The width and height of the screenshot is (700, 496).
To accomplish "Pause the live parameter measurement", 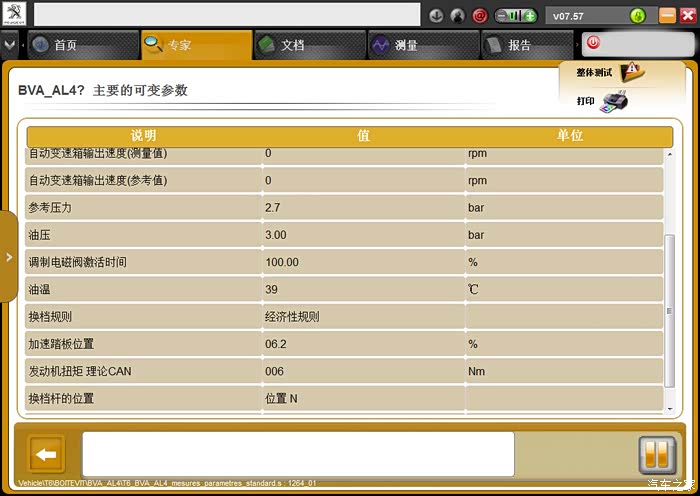I will 657,454.
